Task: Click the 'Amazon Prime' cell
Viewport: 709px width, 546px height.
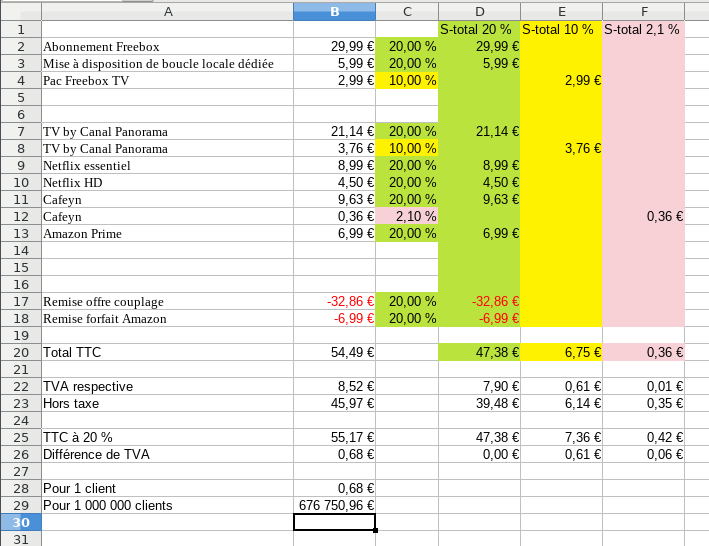Action: 167,234
